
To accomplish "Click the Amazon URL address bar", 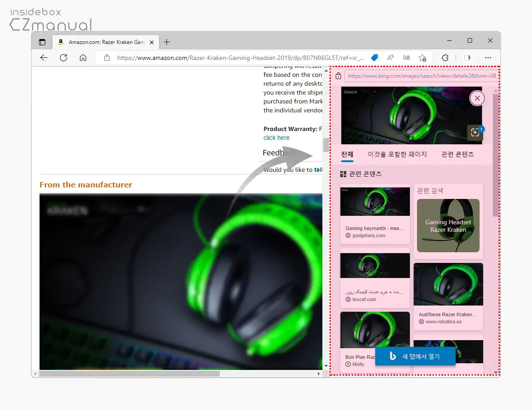I will 241,58.
